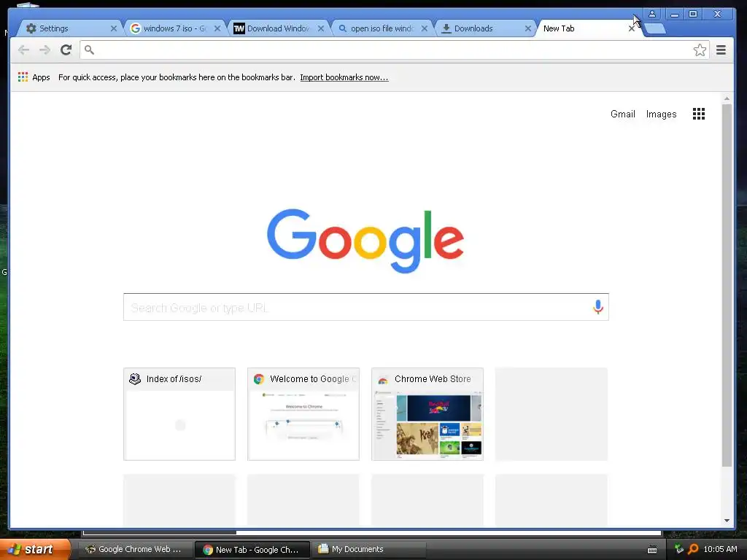The height and width of the screenshot is (560, 747).
Task: Reload the current page
Action: [66, 50]
